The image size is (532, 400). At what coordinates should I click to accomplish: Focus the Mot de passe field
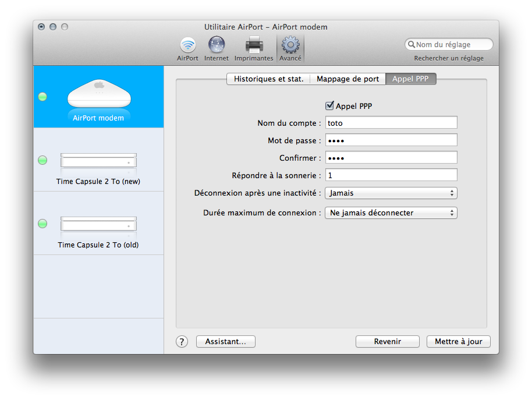[x=391, y=140]
